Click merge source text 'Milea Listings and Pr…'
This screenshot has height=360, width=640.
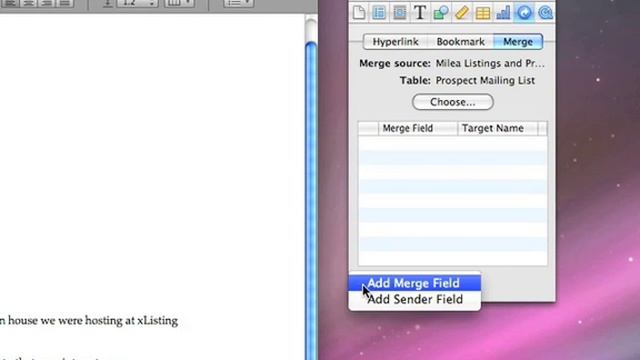click(x=490, y=63)
